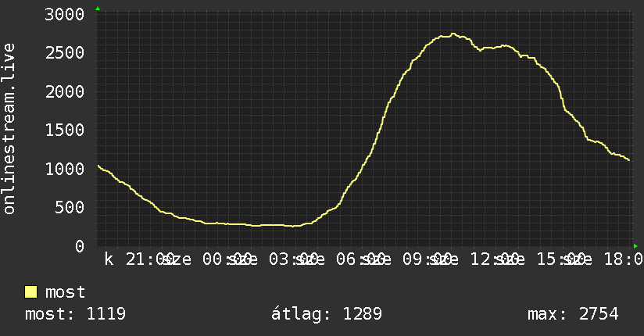Click the 'max: 2754' value
The height and width of the screenshot is (336, 644).
point(573,314)
